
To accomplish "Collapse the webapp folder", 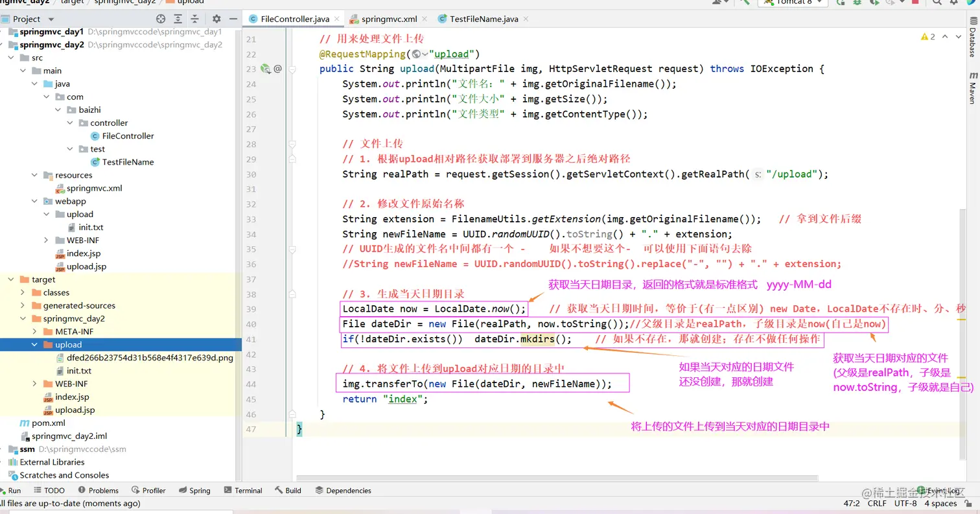I will coord(36,201).
